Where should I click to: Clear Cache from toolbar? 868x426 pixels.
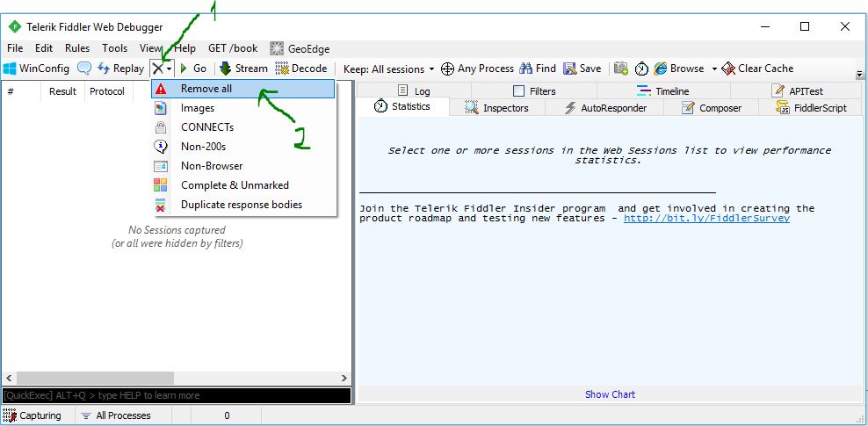click(x=757, y=69)
